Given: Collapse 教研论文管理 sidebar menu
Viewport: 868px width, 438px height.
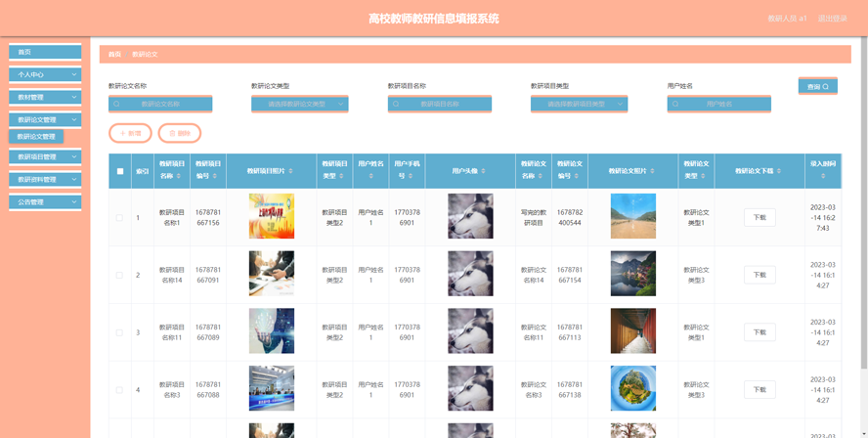Looking at the screenshot, I should (x=45, y=119).
